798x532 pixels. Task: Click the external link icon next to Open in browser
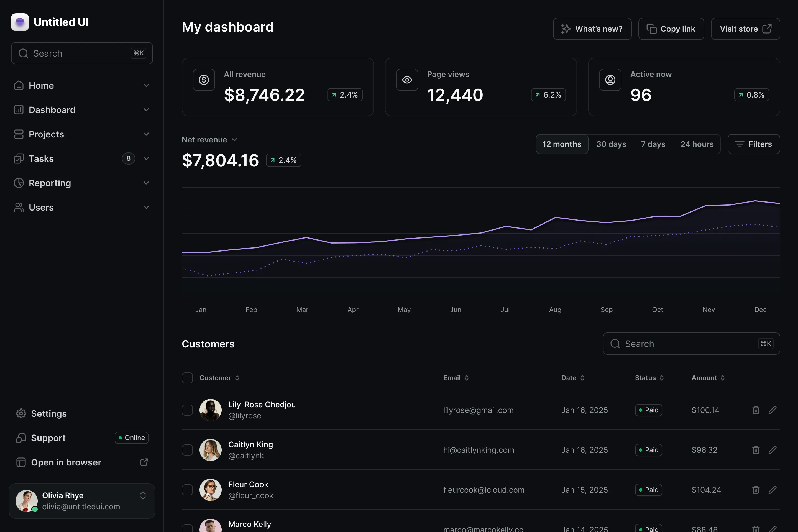(144, 462)
